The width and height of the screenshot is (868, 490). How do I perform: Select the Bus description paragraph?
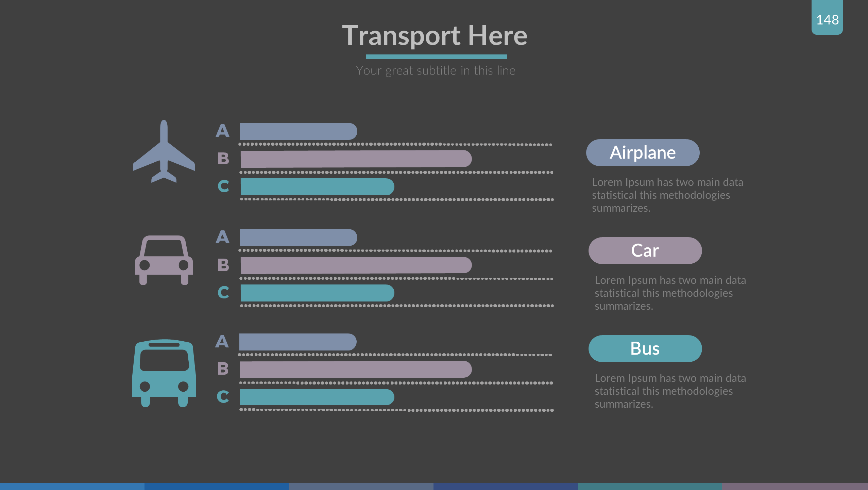670,391
